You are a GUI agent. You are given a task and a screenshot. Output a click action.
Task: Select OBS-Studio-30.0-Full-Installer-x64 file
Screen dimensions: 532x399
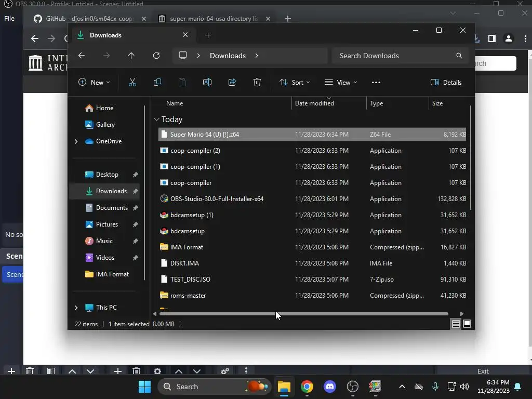point(312,199)
